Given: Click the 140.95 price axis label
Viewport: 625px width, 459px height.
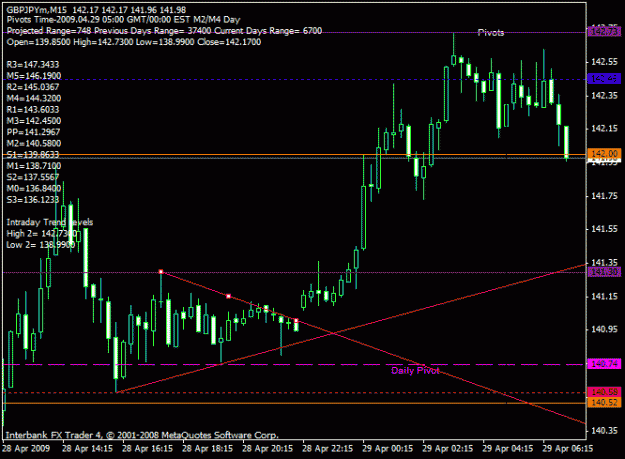Looking at the screenshot, I should pos(605,330).
